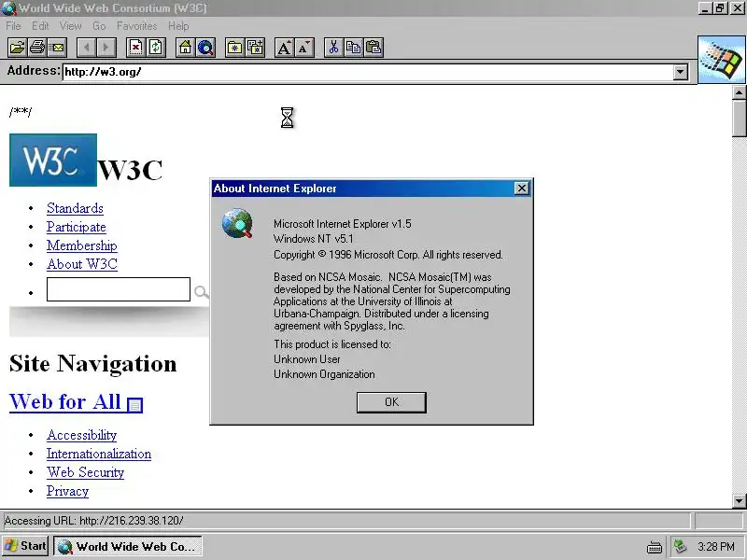Screen dimensions: 747x560
Task: Click the vertical scrollbar thumb
Action: [739, 119]
